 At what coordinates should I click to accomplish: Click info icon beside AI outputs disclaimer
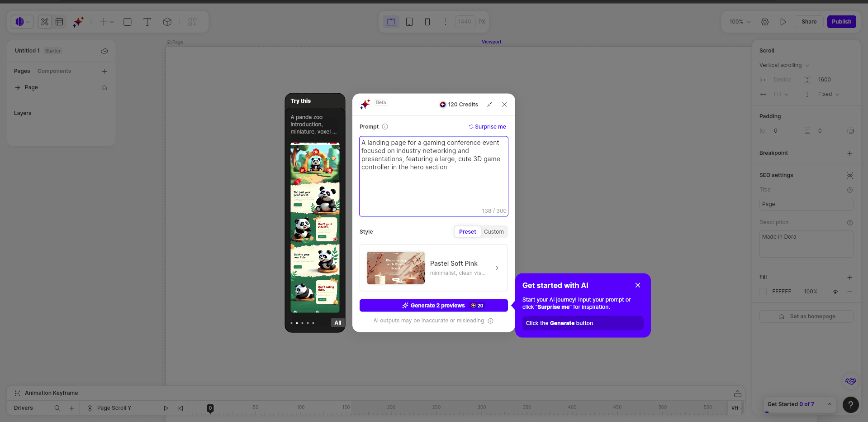pyautogui.click(x=491, y=321)
